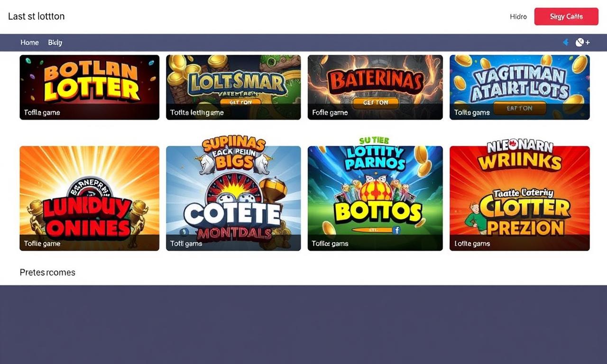This screenshot has height=364, width=607.
Task: Click the red Skgy Cants button
Action: 566,17
